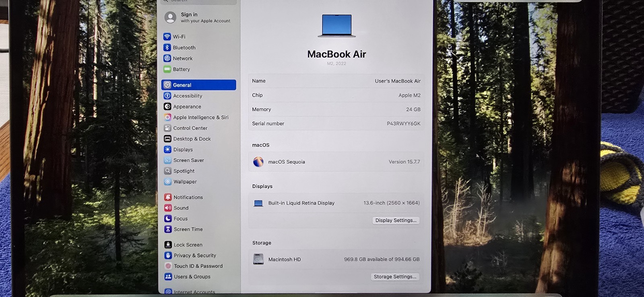Select Touch ID & Password fingerprint icon
Image resolution: width=644 pixels, height=297 pixels.
pyautogui.click(x=168, y=266)
